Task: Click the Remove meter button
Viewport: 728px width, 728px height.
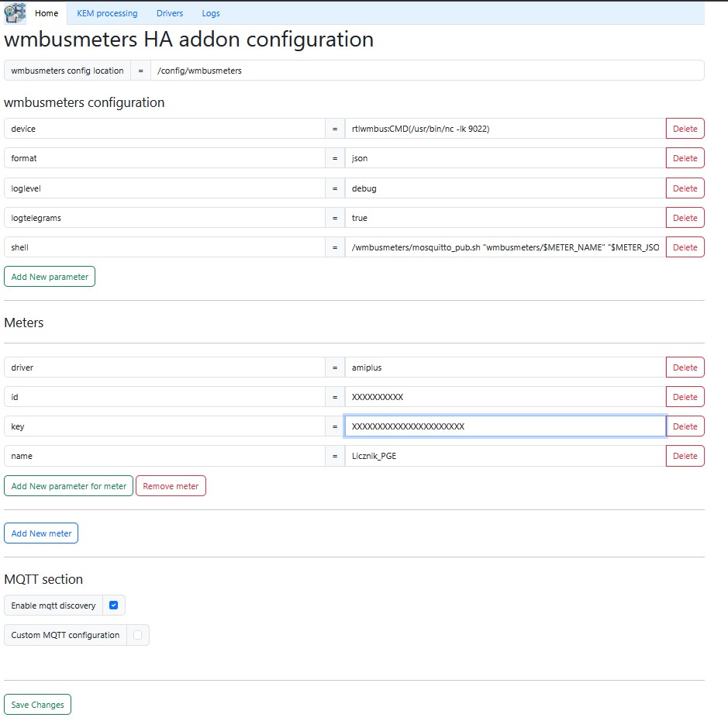Action: 171,486
